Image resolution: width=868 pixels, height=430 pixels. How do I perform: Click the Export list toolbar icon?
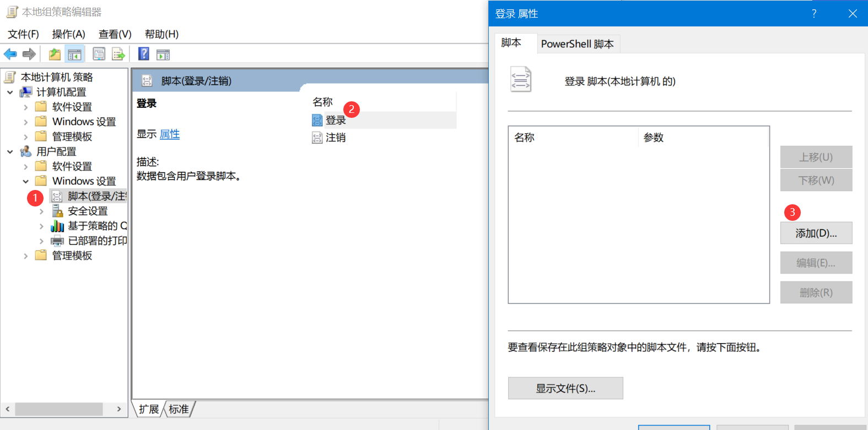coord(118,54)
